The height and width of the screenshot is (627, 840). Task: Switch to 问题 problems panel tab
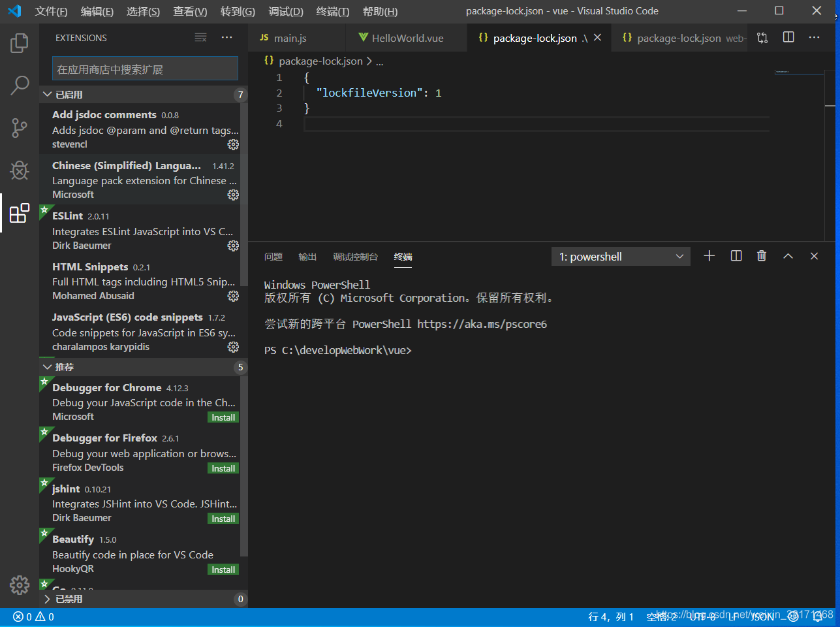(273, 257)
